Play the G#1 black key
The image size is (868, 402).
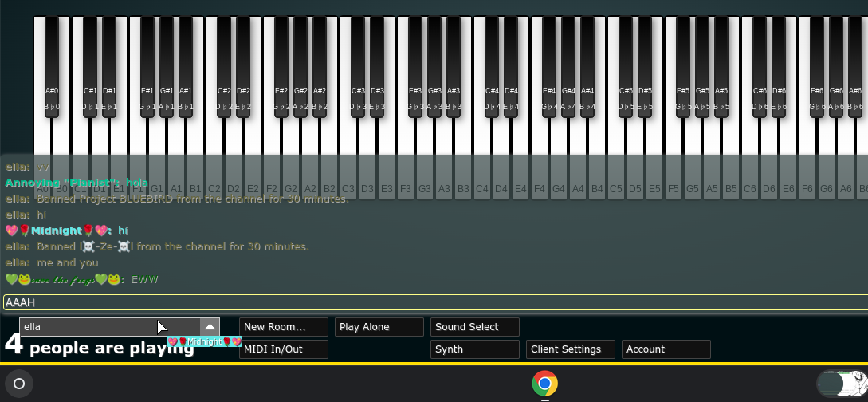click(x=166, y=66)
